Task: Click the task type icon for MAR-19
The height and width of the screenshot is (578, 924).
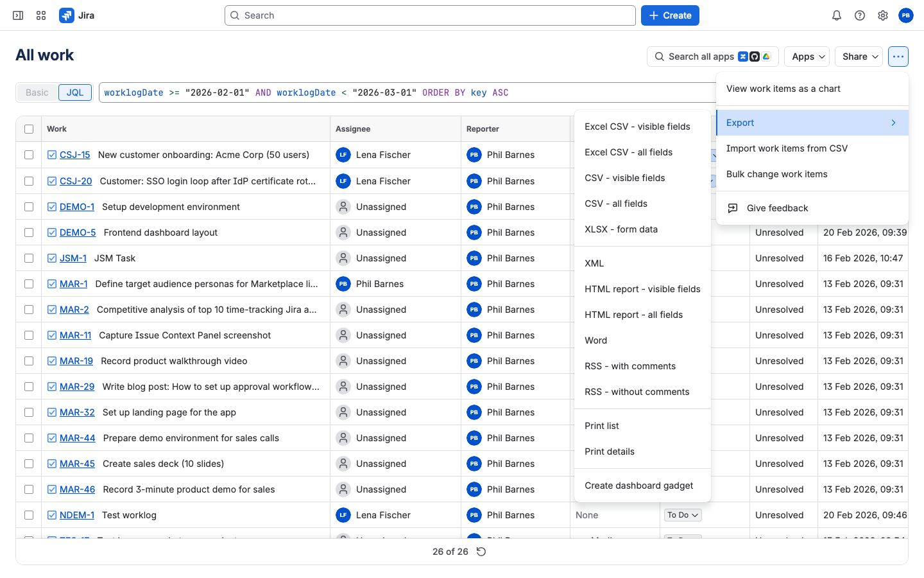Action: pos(52,361)
